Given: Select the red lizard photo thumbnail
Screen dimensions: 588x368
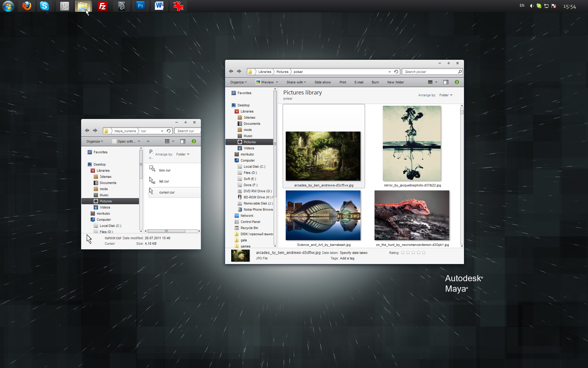Looking at the screenshot, I should pyautogui.click(x=412, y=215).
